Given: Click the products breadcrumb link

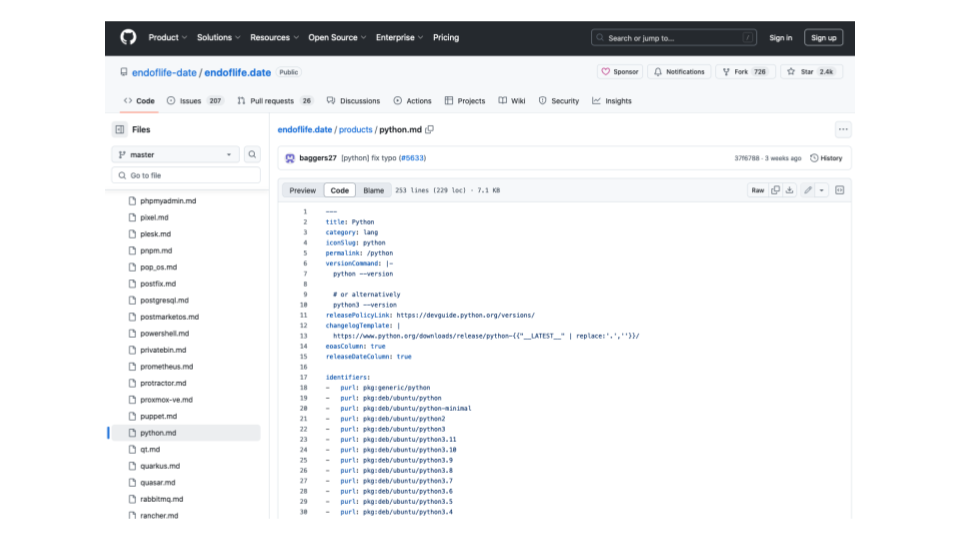Looking at the screenshot, I should pyautogui.click(x=356, y=130).
